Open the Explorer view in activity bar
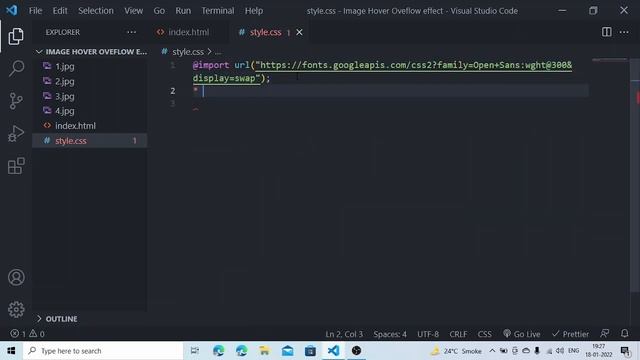The height and width of the screenshot is (360, 640). (x=16, y=36)
